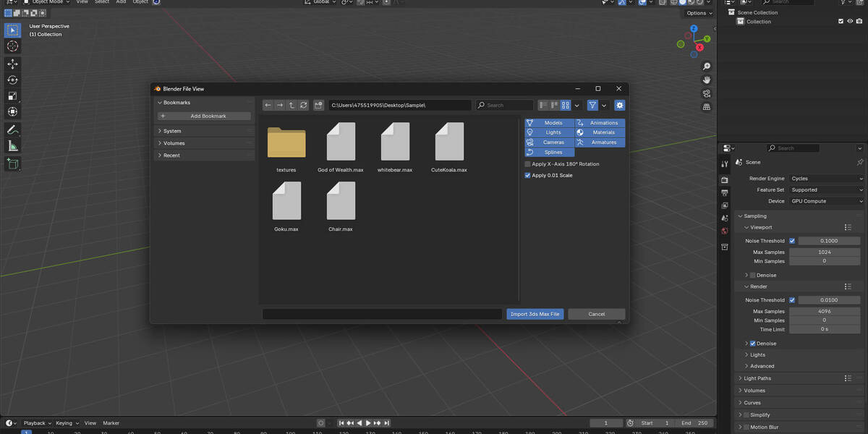The image size is (868, 434).
Task: Toggle Viewport Noise Threshold checkbox
Action: [792, 241]
